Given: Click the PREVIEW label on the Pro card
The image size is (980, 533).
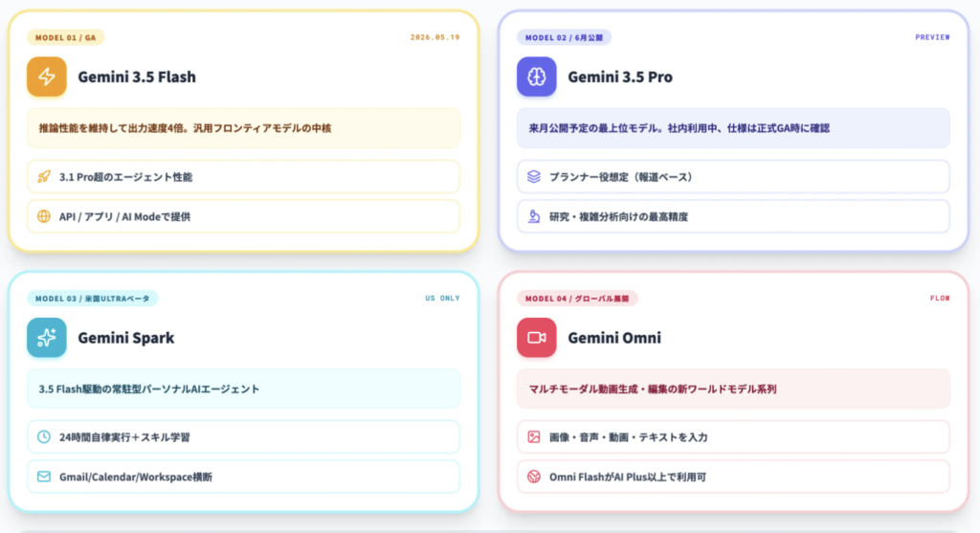Looking at the screenshot, I should point(932,37).
